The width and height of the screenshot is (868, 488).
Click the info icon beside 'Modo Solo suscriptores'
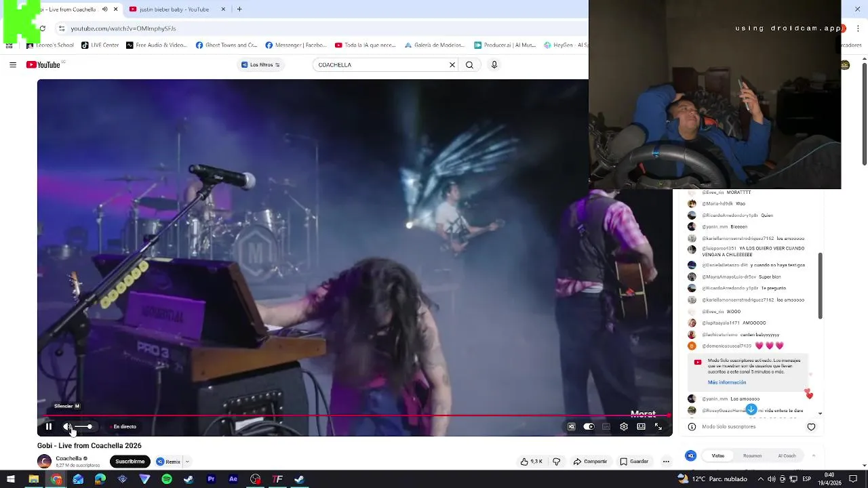tap(692, 427)
